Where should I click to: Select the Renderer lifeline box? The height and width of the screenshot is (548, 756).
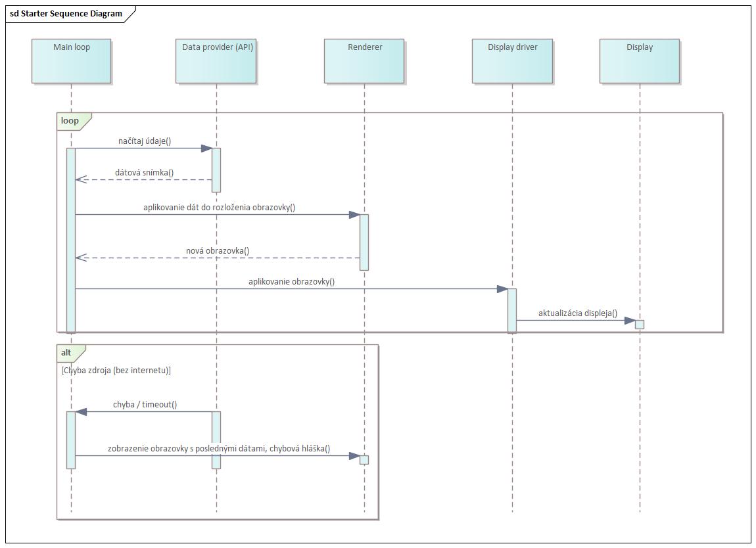click(364, 61)
